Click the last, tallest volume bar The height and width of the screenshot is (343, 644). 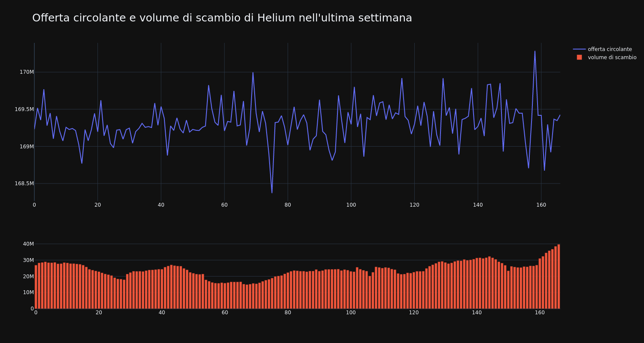click(x=559, y=277)
